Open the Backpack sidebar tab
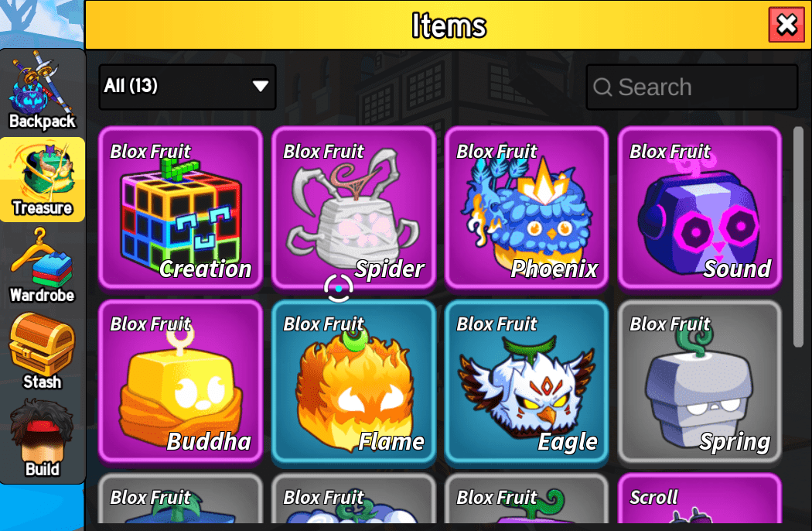This screenshot has height=531, width=812. (43, 91)
